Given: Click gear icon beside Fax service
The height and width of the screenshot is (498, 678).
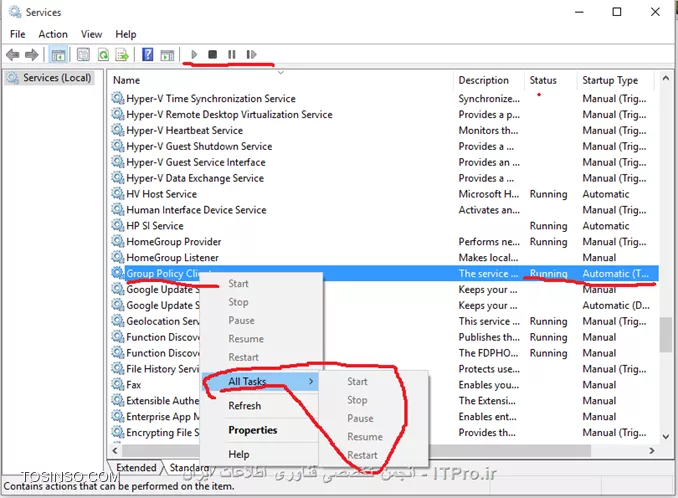Looking at the screenshot, I should click(x=117, y=384).
